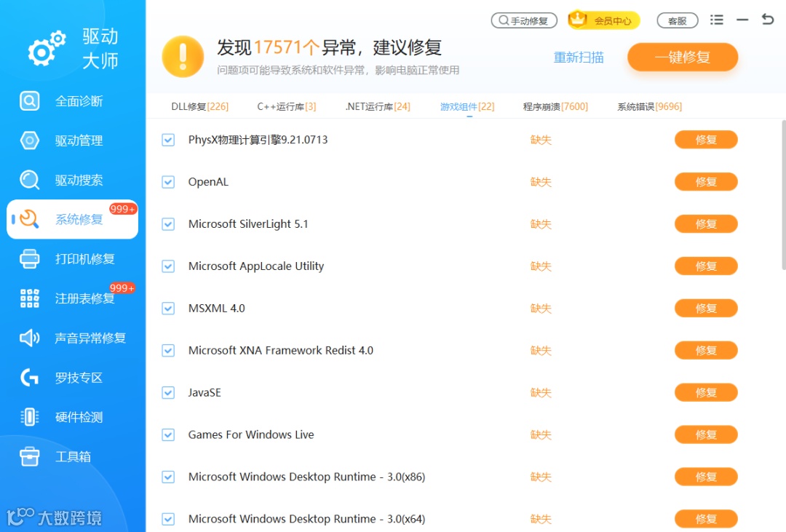Uncheck PhysX物理计算引擎 checkbox
The height and width of the screenshot is (532, 786).
[168, 140]
